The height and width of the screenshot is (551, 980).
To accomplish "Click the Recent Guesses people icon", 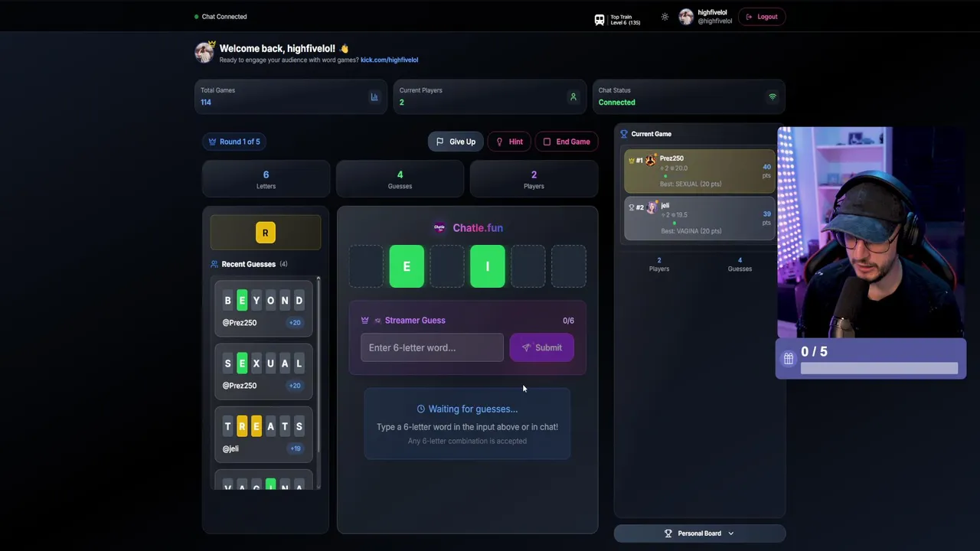I will [214, 264].
